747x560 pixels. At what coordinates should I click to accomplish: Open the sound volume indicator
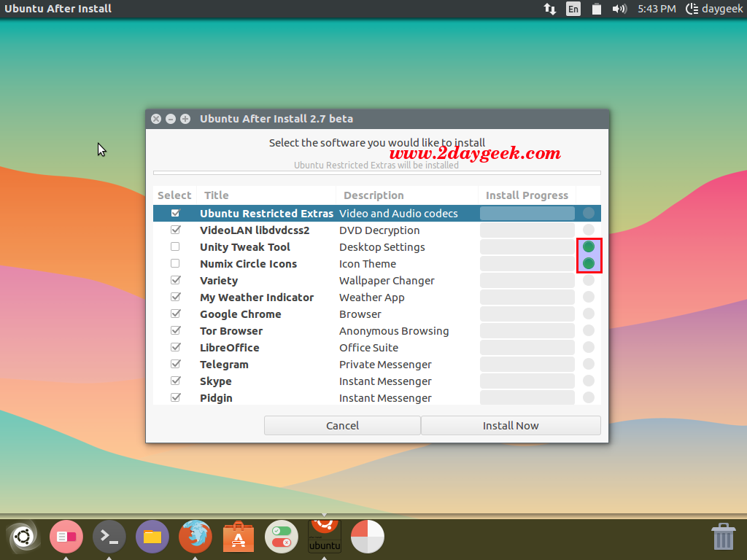619,9
